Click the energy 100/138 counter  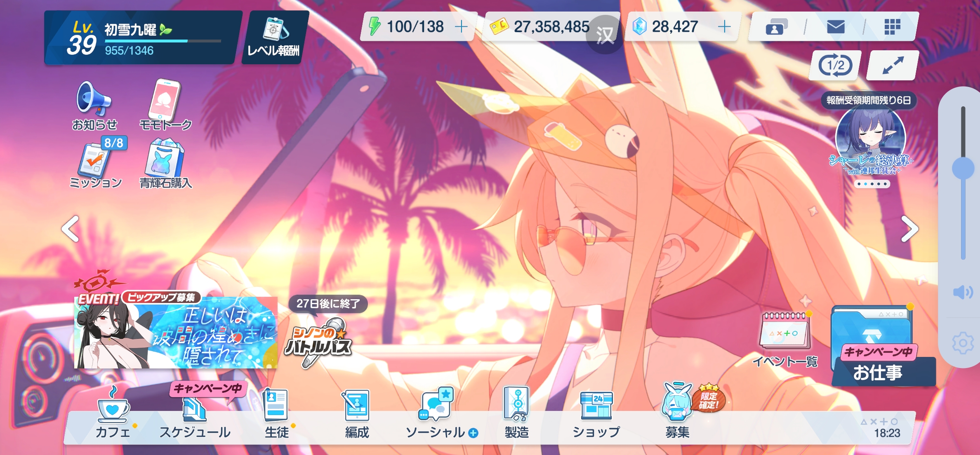click(x=415, y=27)
